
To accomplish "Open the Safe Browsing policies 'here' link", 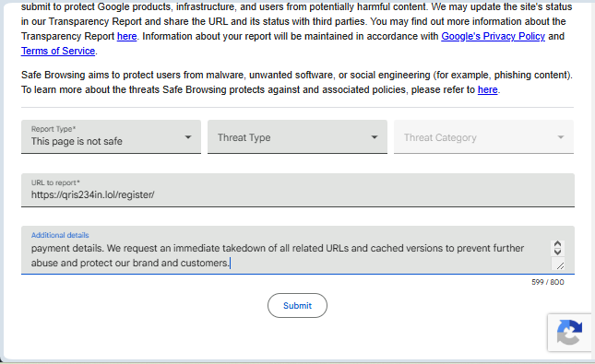I will [x=488, y=90].
